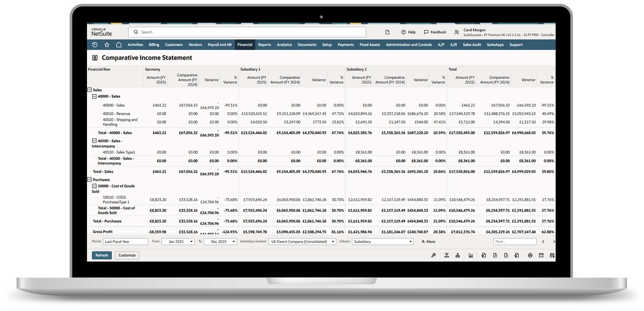Click the Comparative Income Statement page icon

(x=95, y=58)
